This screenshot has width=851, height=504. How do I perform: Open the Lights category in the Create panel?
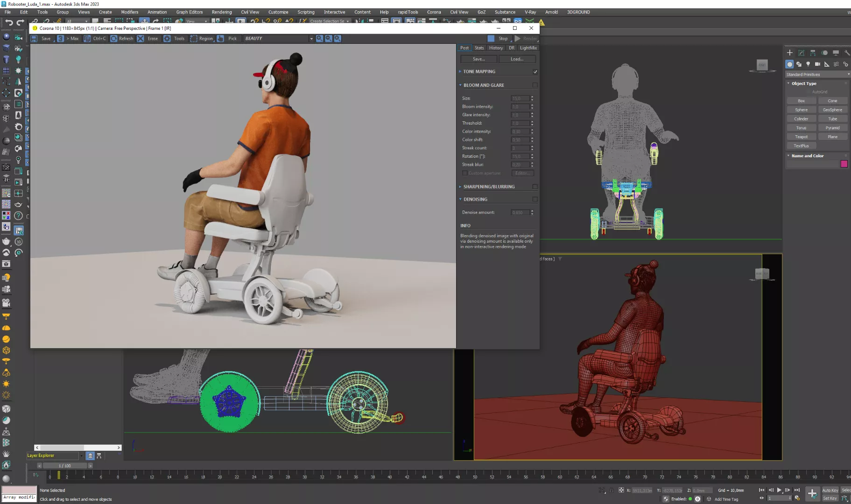click(808, 64)
